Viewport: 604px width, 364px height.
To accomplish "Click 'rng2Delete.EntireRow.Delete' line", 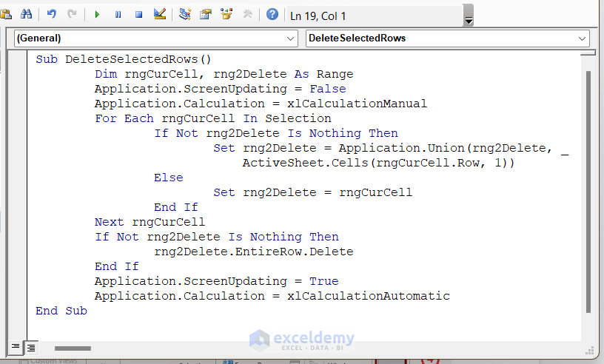I will [253, 252].
